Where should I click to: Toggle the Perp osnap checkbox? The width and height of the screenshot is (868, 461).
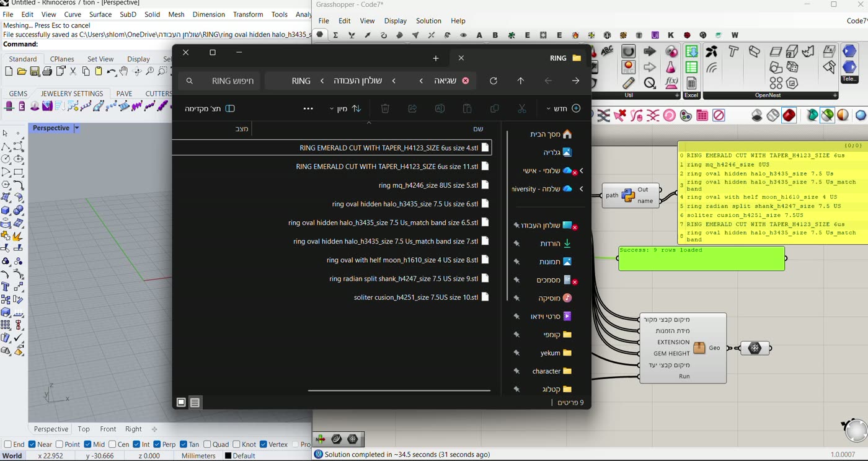click(157, 444)
